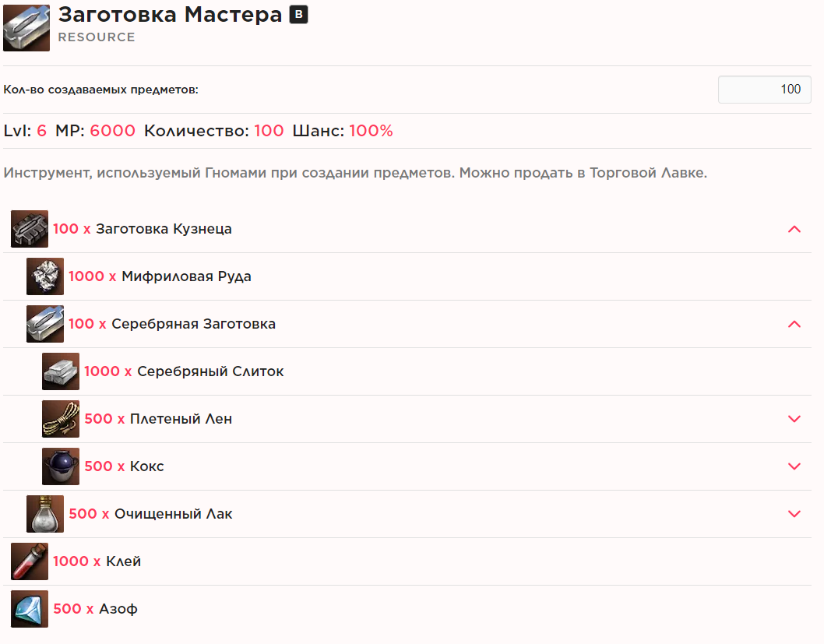Viewport: 824px width, 644px height.
Task: Click the Заготовка Кузнеца icon
Action: click(30, 229)
